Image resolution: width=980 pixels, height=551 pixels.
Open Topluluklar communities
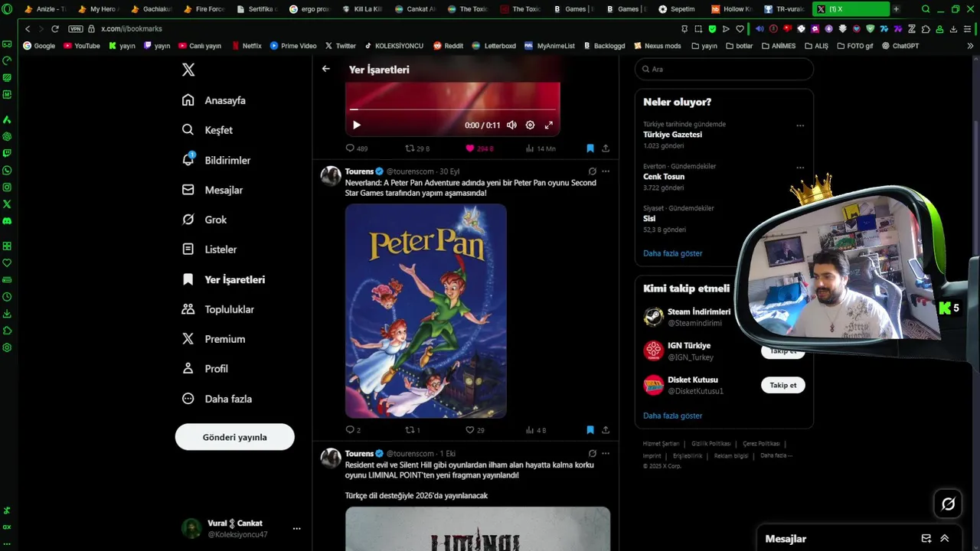click(x=217, y=309)
